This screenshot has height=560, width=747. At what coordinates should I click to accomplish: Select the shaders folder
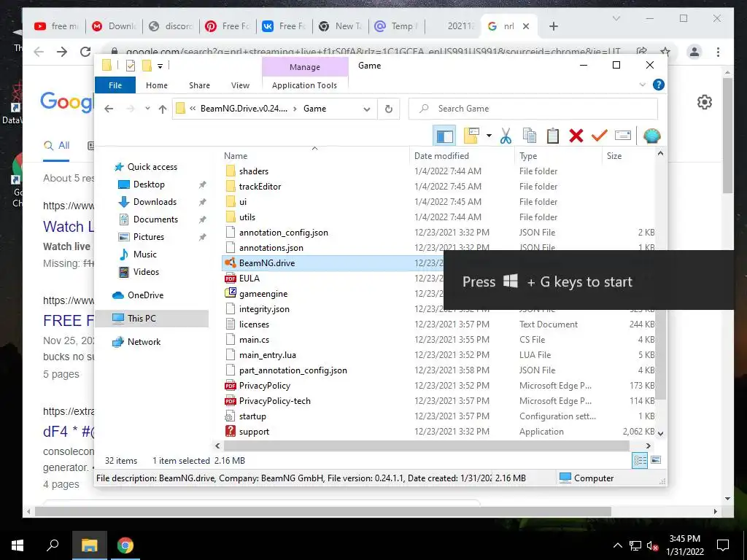tap(254, 171)
